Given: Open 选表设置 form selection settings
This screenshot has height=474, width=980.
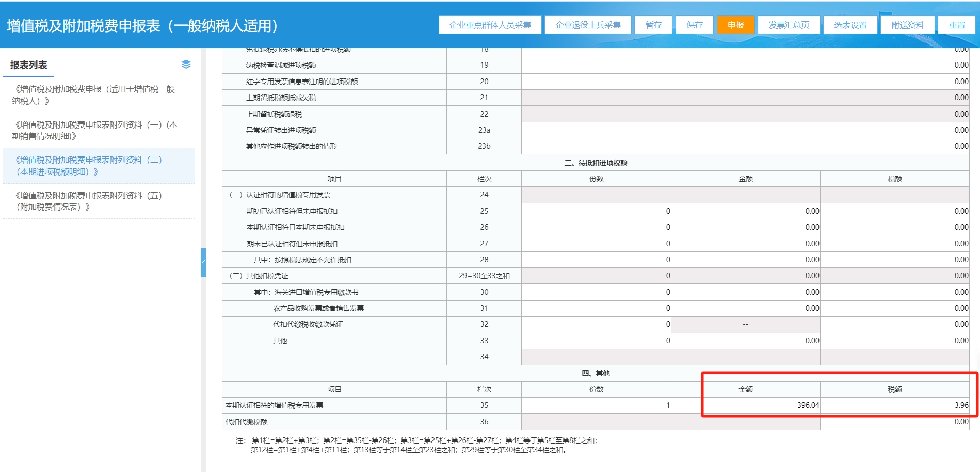Looking at the screenshot, I should 850,25.
